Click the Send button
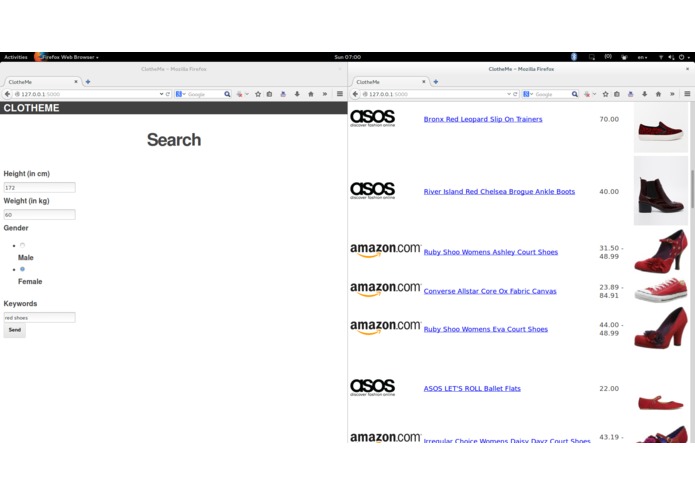 15,330
